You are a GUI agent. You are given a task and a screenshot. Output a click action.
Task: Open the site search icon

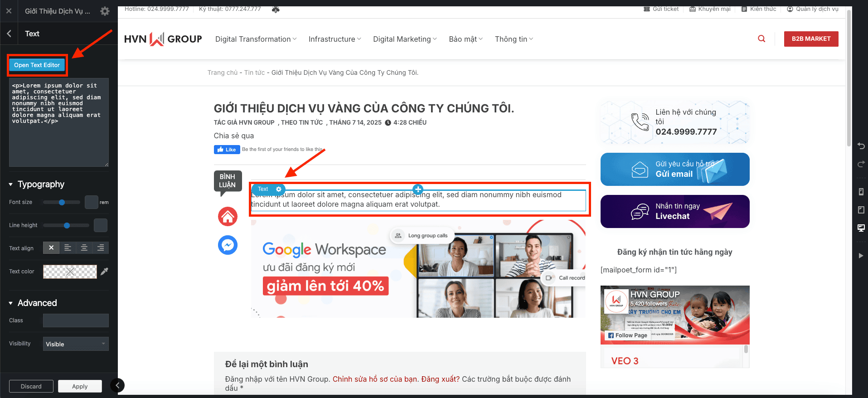[x=761, y=39]
